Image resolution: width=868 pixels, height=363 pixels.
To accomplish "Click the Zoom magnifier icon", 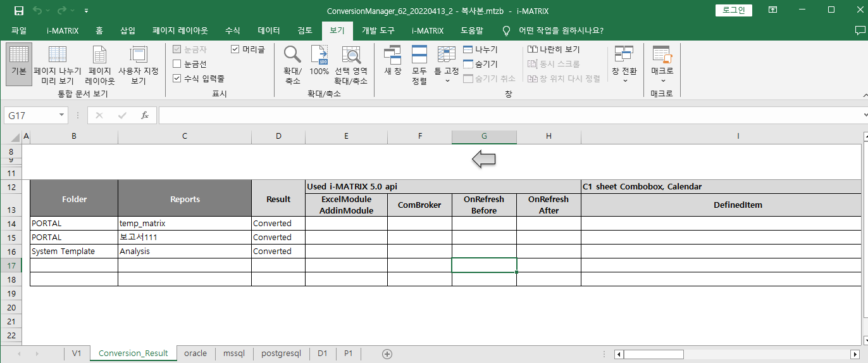I will [x=292, y=54].
